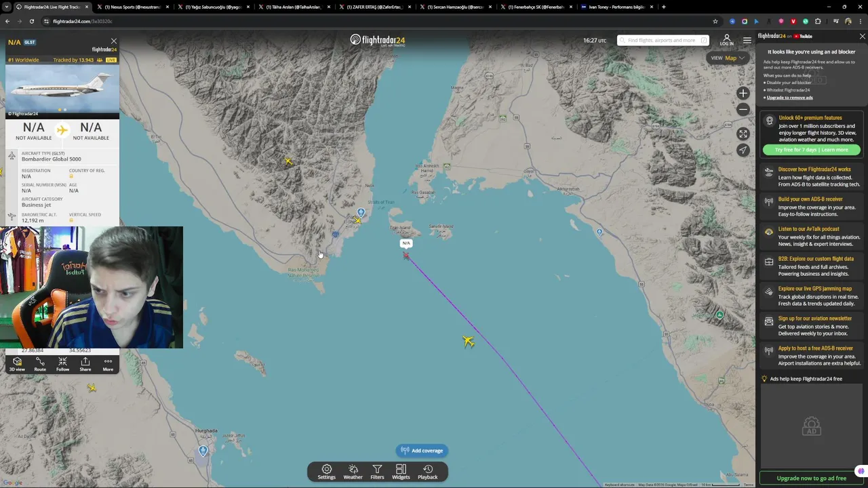Screen dimensions: 868x488
Task: Open Discover how Flightradar24 works
Action: (812, 177)
